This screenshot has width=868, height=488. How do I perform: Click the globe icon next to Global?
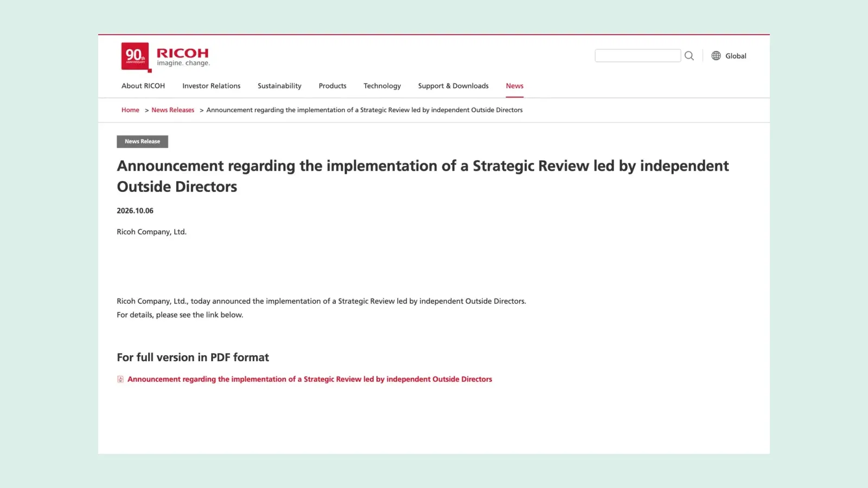716,56
